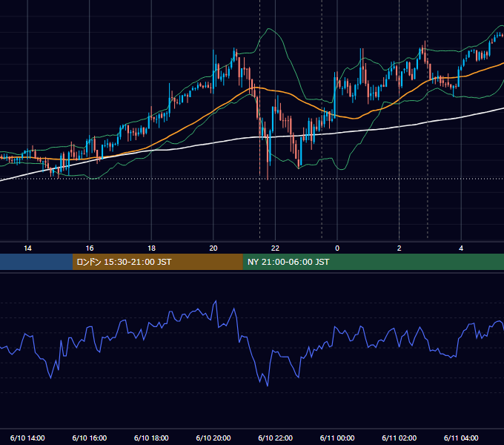Click the blue session bar before ロンドン
Image resolution: width=504 pixels, height=445 pixels.
point(36,262)
